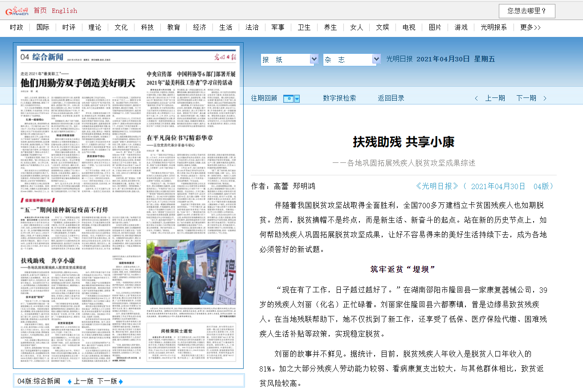The image size is (583, 392).
Task: Open the 电视 menu item
Action: (x=408, y=27)
